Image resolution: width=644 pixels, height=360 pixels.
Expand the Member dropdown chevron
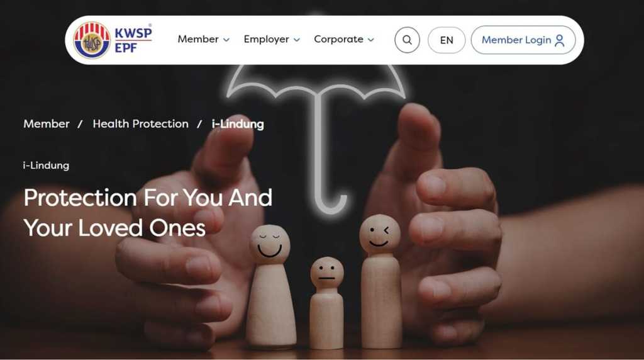pyautogui.click(x=226, y=40)
